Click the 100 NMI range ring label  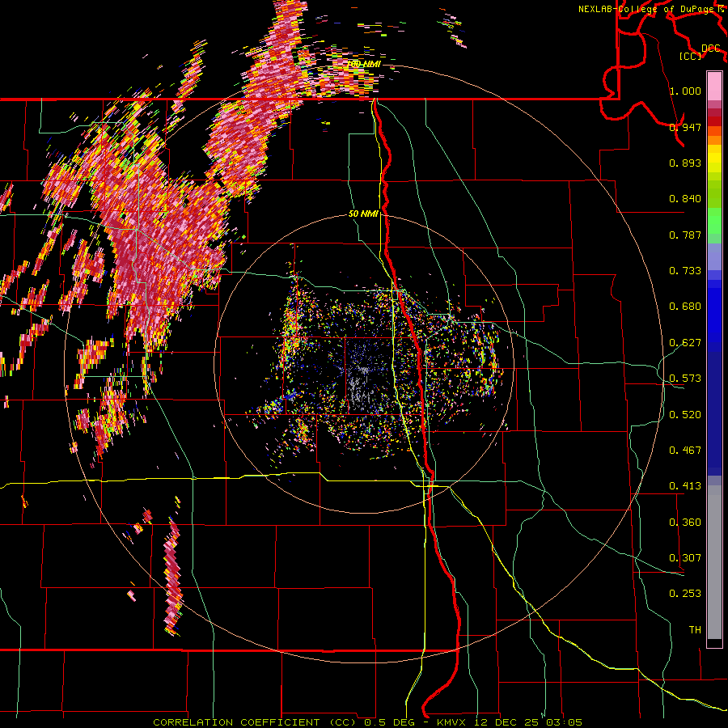point(364,64)
